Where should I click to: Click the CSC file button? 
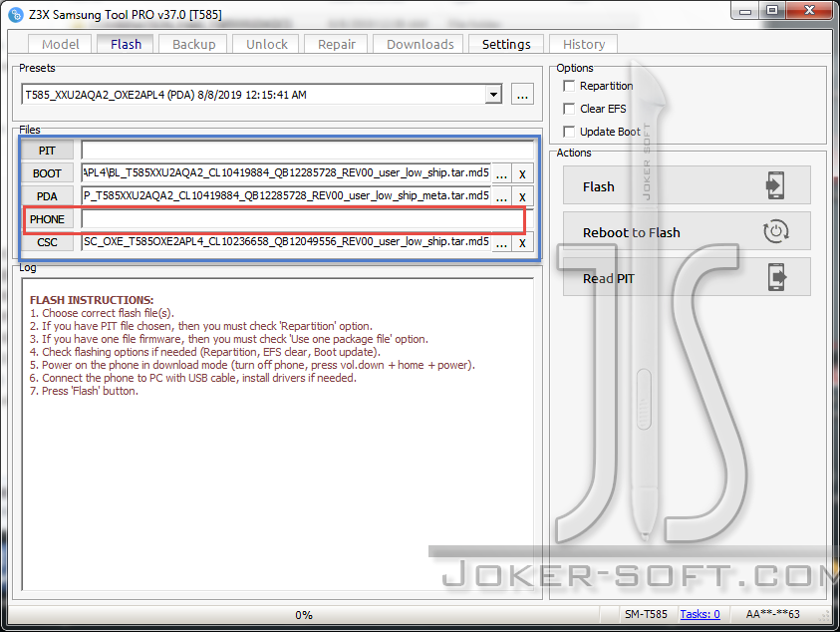pos(47,242)
